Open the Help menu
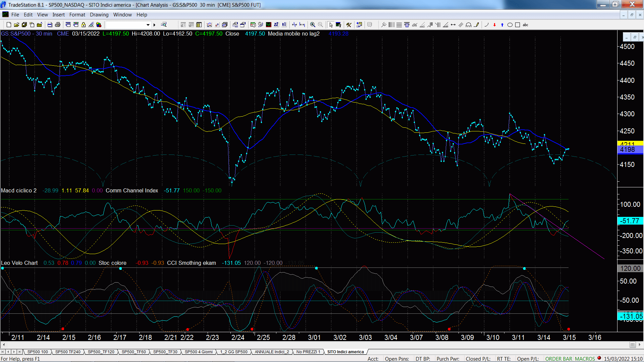 [x=142, y=15]
